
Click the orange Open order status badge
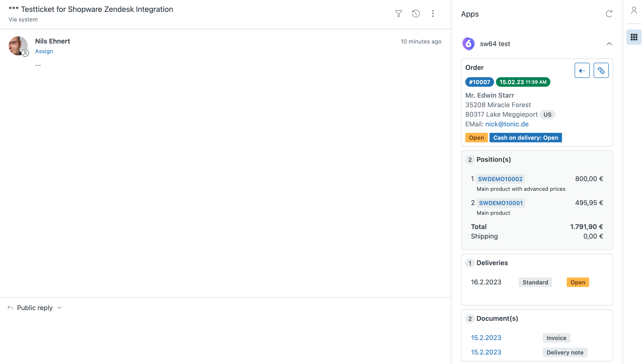coord(476,138)
